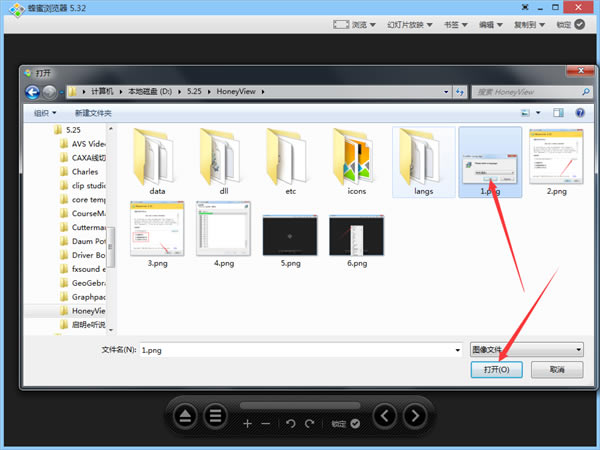Select the 5.png thumbnail
Viewport: 600px width, 450px height.
tap(290, 241)
